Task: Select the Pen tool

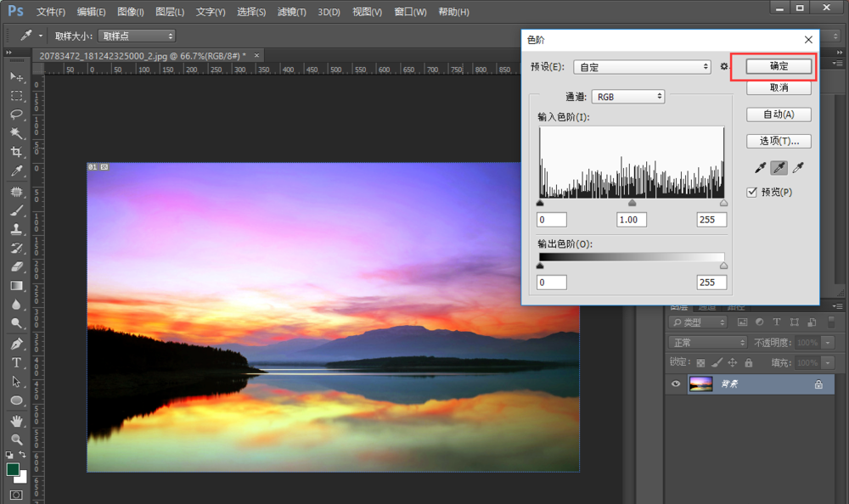Action: click(x=16, y=344)
